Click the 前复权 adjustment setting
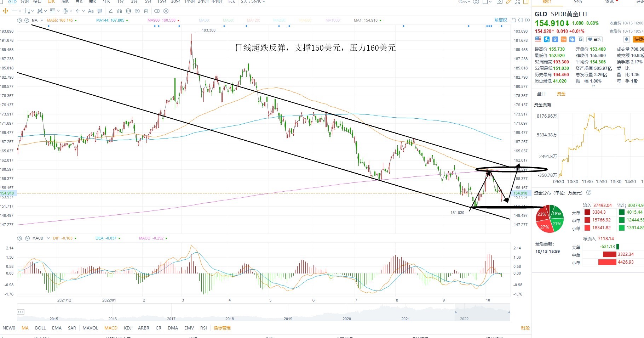 pos(501,20)
